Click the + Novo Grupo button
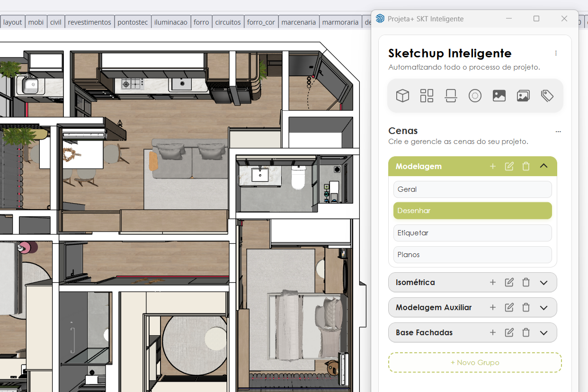 point(475,362)
